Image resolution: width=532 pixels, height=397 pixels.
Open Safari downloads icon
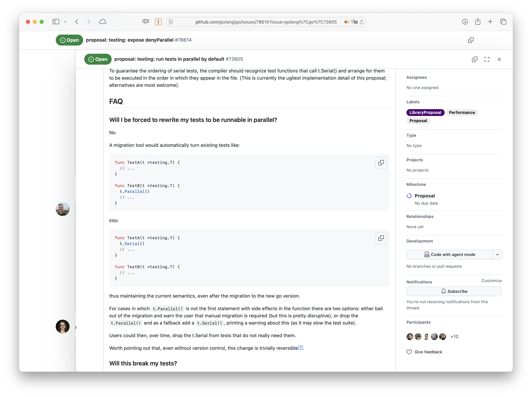[x=465, y=22]
